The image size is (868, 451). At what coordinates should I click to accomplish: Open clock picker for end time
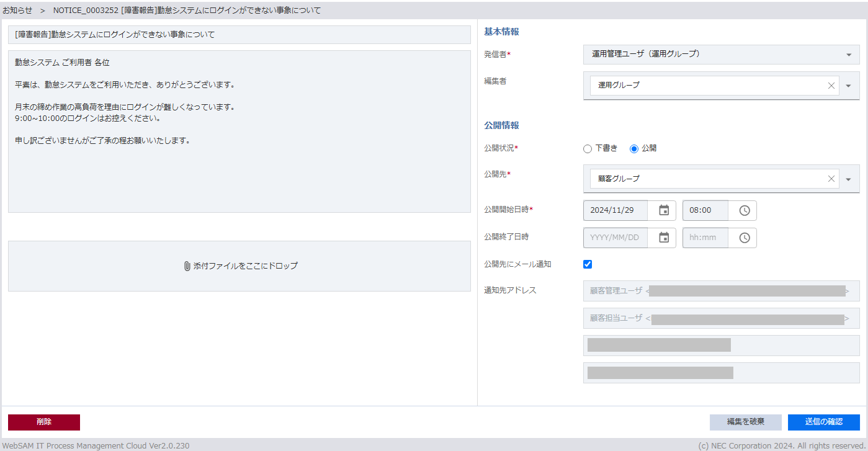(745, 238)
